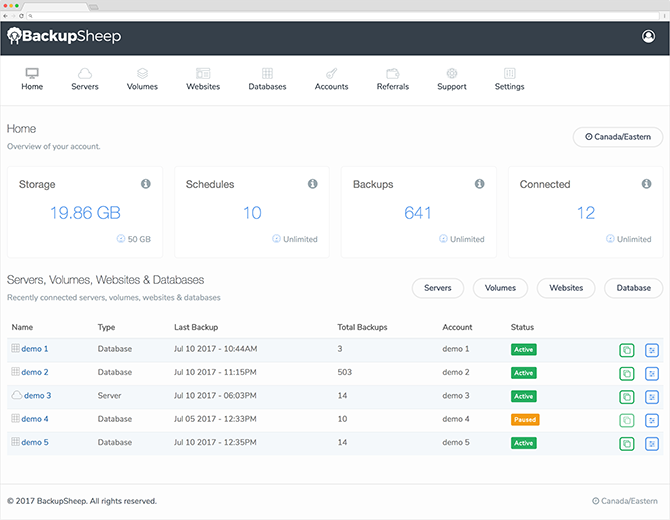Open the Settings navigation tab

point(509,79)
